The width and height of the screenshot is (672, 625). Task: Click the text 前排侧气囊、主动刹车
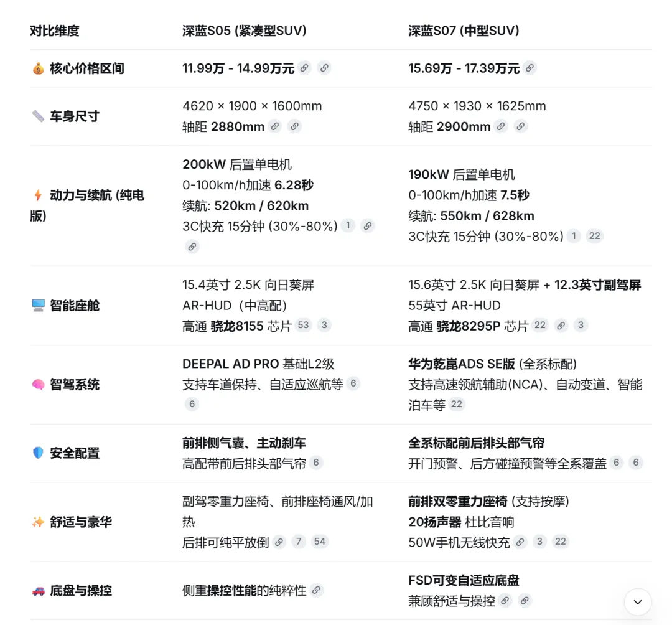pos(245,443)
